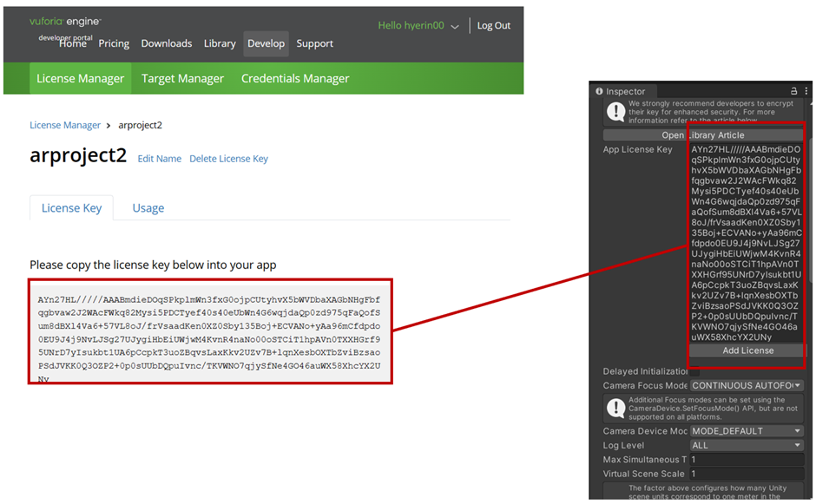The image size is (816, 504).
Task: Go to the Pricing page
Action: [114, 43]
